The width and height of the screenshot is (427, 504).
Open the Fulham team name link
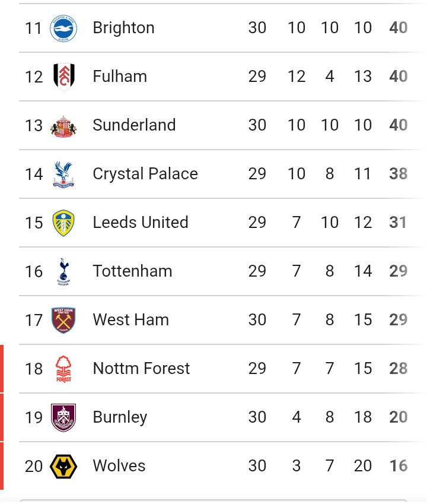click(120, 77)
